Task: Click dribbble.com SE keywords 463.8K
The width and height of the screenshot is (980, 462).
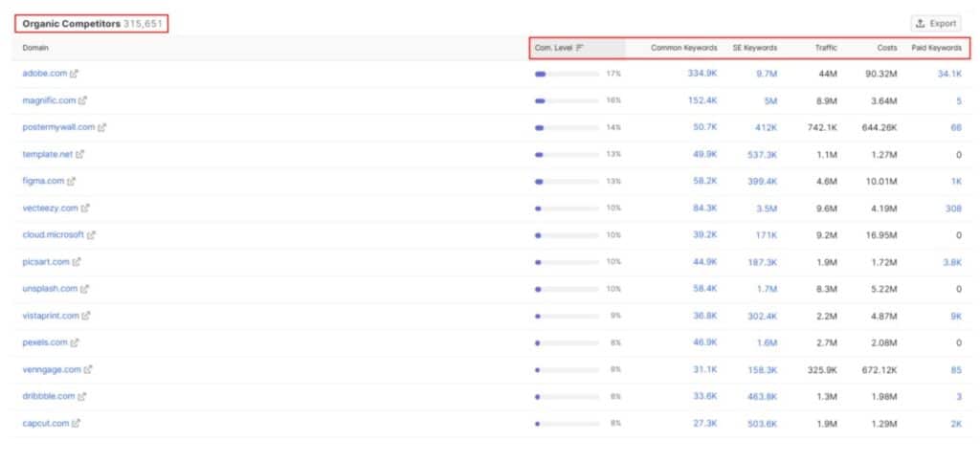Action: point(763,396)
